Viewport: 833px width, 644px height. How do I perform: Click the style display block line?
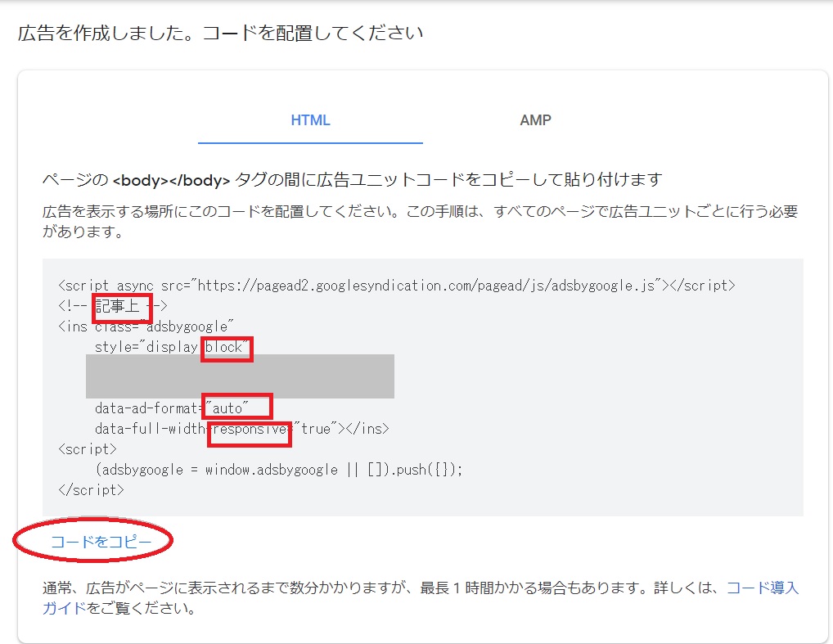point(172,347)
